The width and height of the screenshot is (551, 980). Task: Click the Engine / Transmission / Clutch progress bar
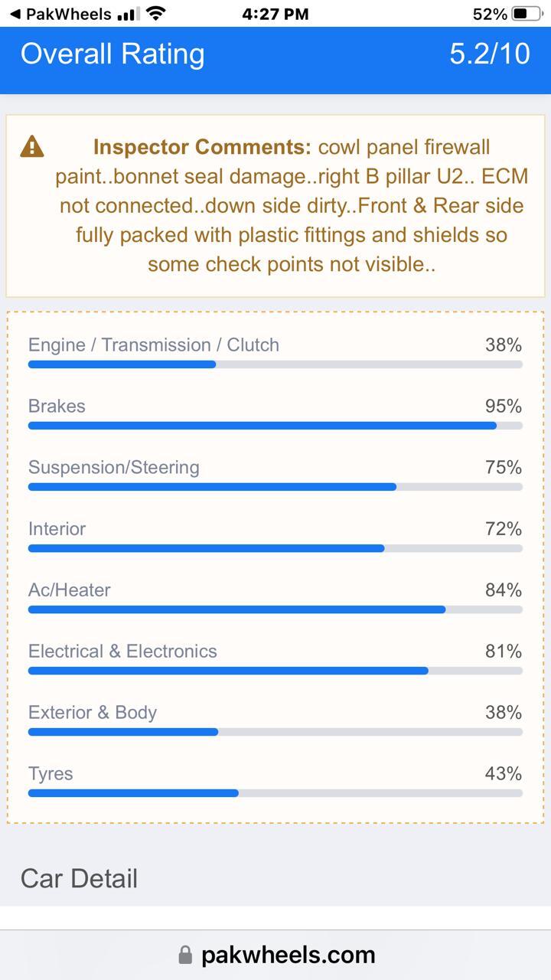pos(275,364)
